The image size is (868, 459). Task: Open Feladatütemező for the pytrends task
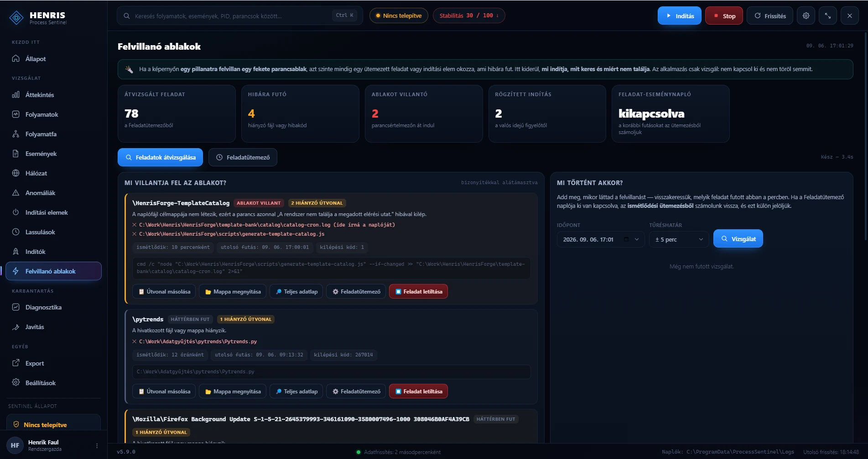(356, 391)
